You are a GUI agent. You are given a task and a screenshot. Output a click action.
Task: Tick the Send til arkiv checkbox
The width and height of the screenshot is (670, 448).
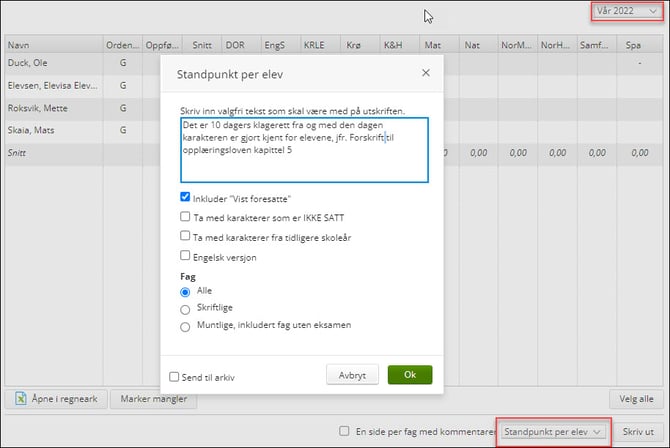pyautogui.click(x=175, y=376)
